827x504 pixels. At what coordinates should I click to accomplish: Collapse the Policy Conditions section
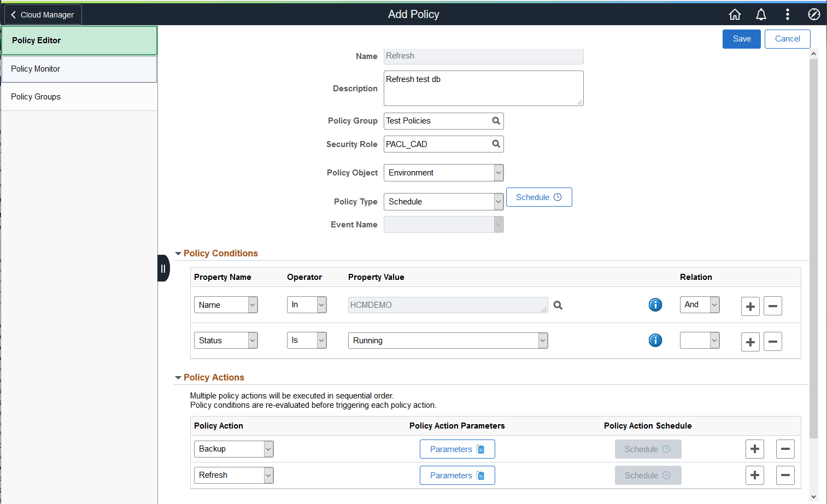[178, 253]
